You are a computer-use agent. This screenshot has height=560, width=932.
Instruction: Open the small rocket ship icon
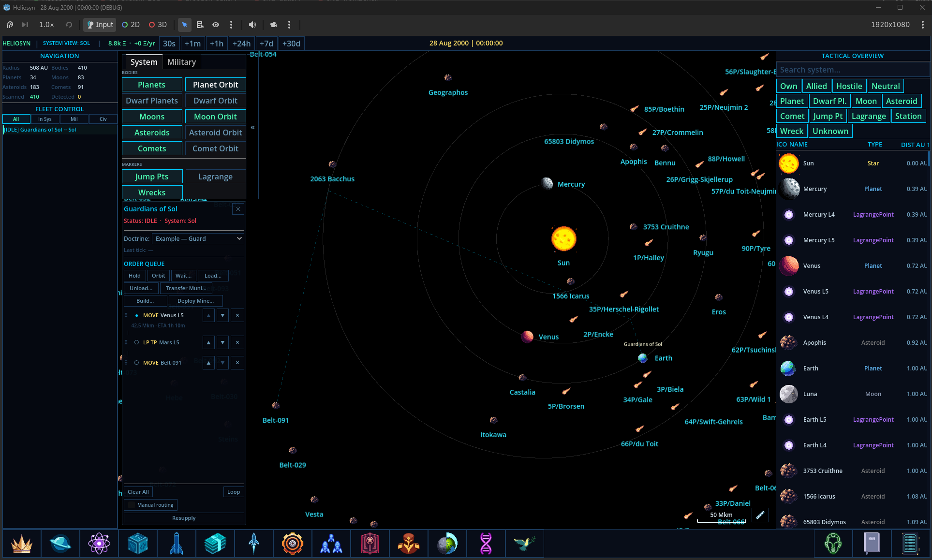tap(254, 544)
